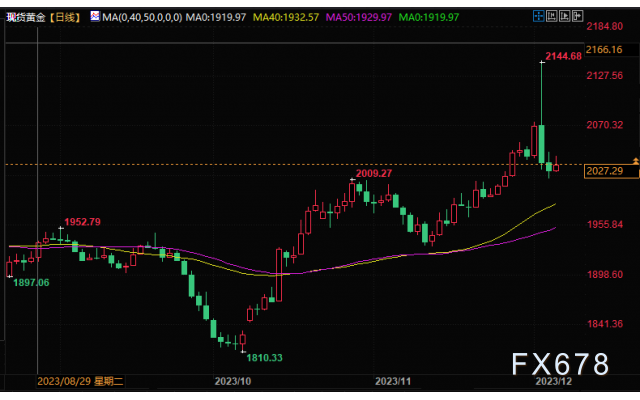Click the 1898.60 axis value
Image resolution: width=640 pixels, height=400 pixels.
point(604,274)
